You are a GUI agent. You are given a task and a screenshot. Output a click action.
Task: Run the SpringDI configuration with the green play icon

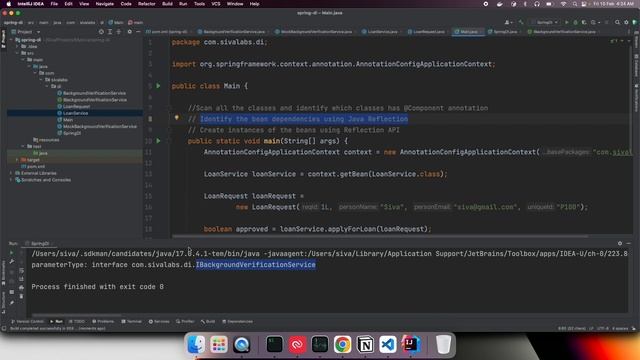[x=567, y=22]
